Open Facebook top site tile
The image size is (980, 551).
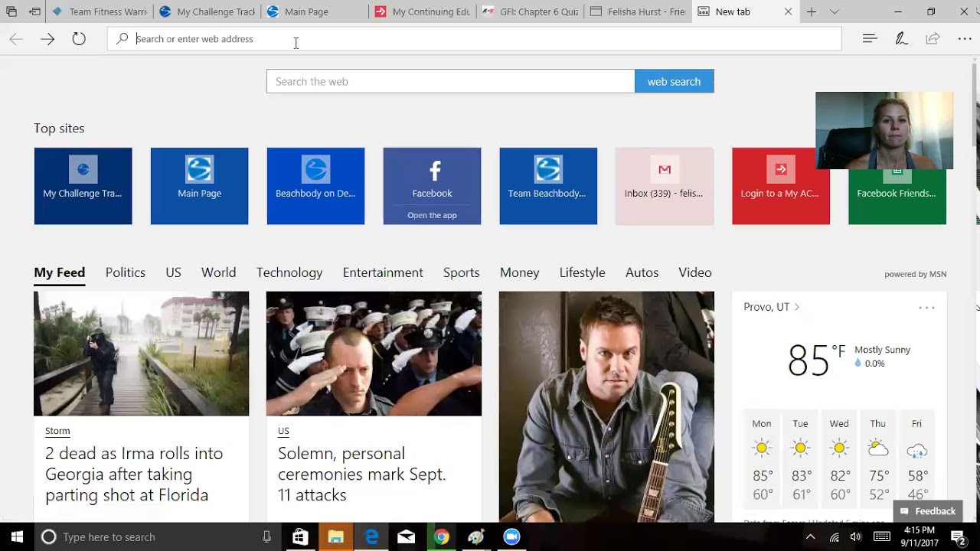(432, 178)
